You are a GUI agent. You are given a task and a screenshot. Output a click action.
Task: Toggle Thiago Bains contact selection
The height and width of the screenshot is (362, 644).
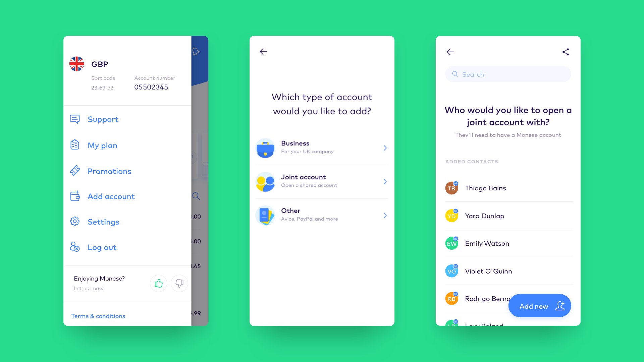click(x=508, y=187)
